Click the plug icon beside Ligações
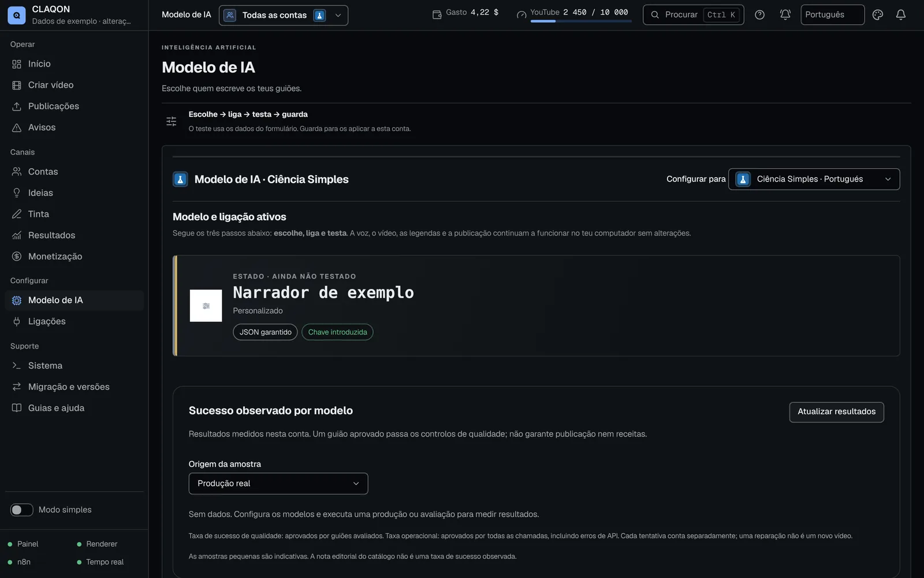This screenshot has width=924, height=578. (17, 322)
